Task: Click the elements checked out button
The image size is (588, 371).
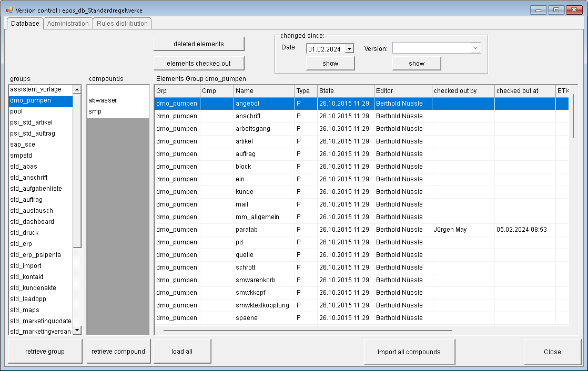Action: 198,63
